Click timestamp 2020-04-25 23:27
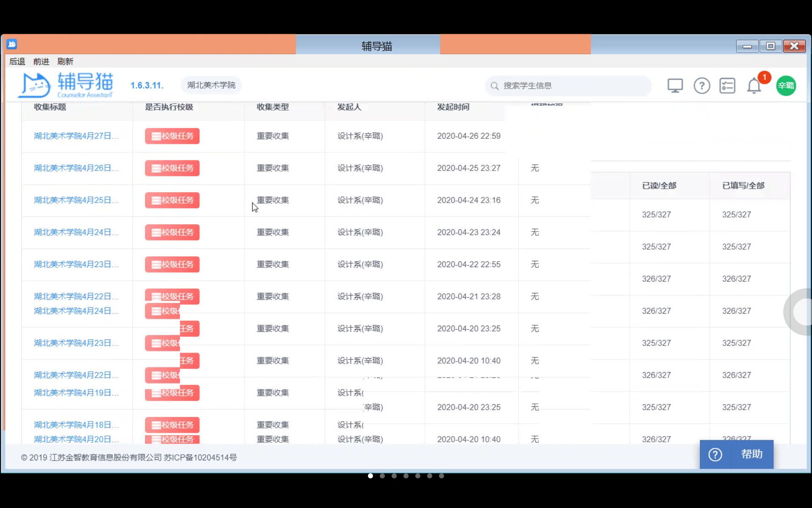 [469, 168]
